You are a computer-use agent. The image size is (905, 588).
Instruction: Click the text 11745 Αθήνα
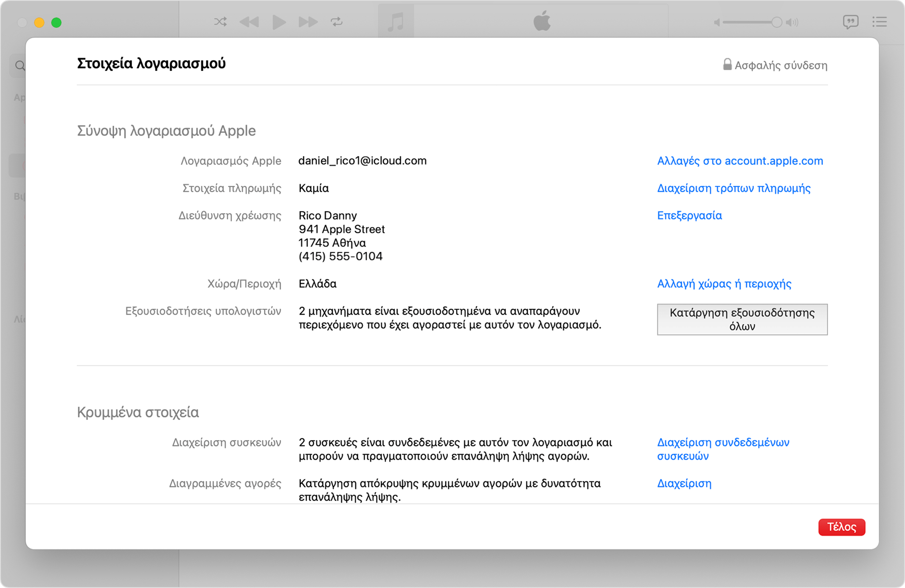(332, 243)
